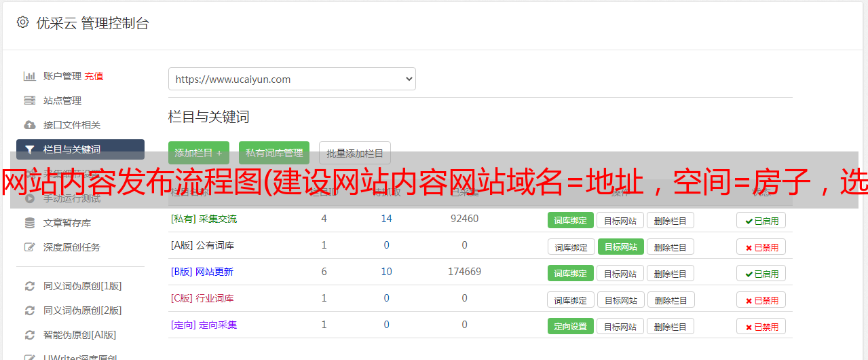Click the collected count 174669

click(464, 272)
